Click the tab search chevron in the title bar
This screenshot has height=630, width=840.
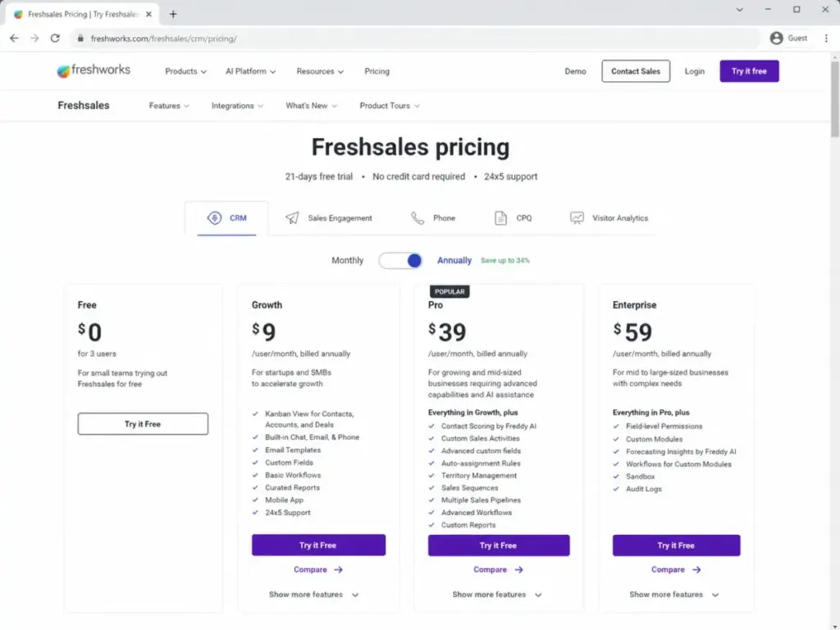click(x=739, y=10)
